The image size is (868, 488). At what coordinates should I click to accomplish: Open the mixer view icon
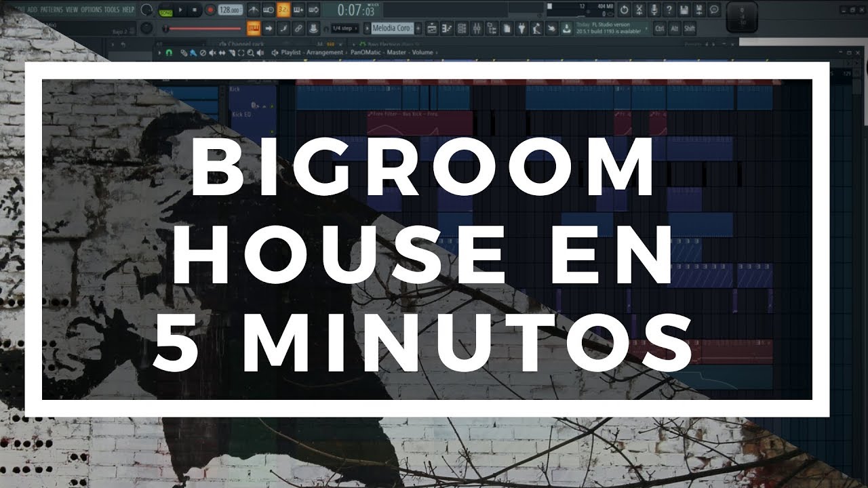(x=477, y=28)
